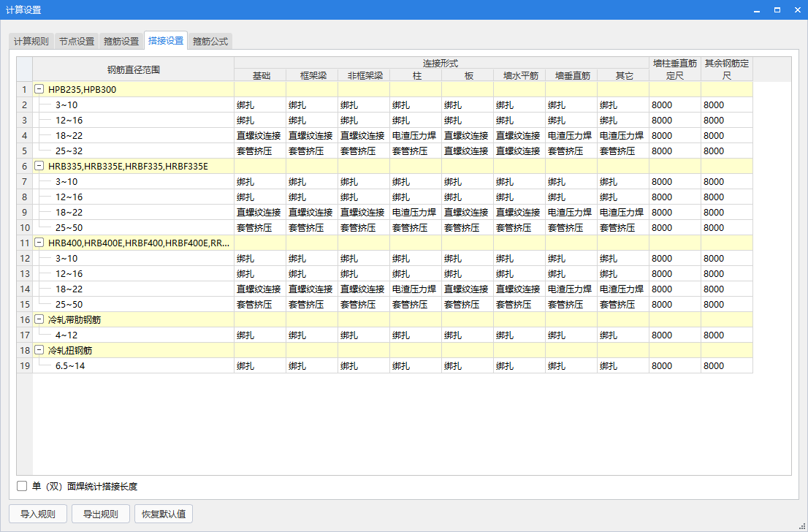The width and height of the screenshot is (808, 532).
Task: Click the 钢筋直径范围 column header
Action: click(134, 69)
